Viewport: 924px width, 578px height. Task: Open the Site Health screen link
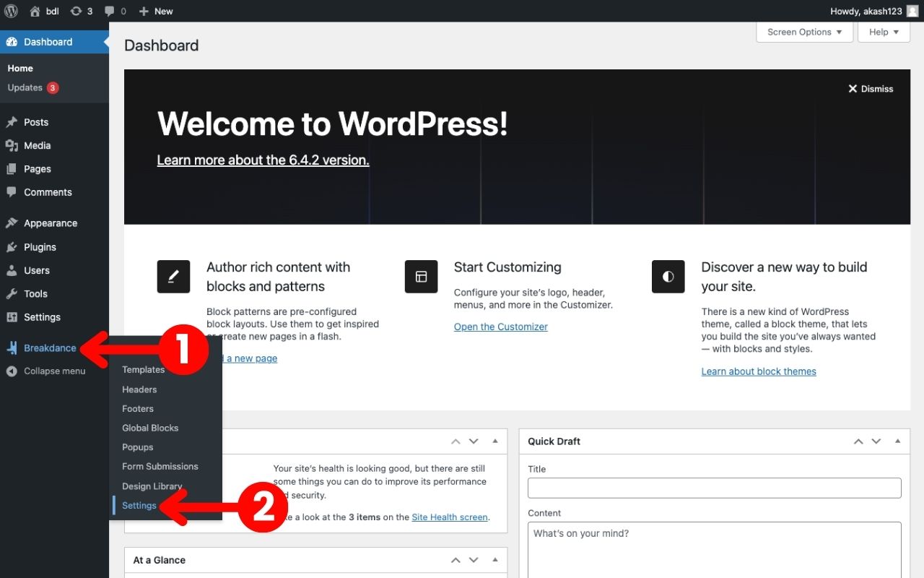point(449,517)
